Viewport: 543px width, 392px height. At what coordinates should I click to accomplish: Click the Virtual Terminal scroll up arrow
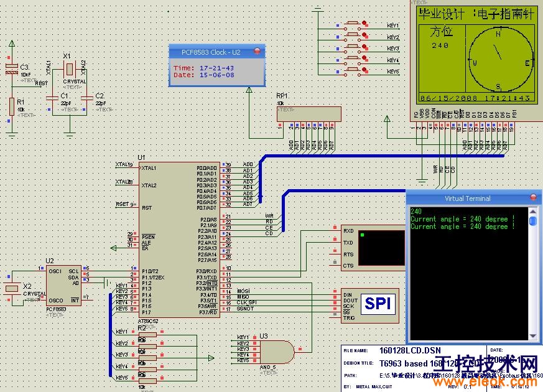(533, 211)
